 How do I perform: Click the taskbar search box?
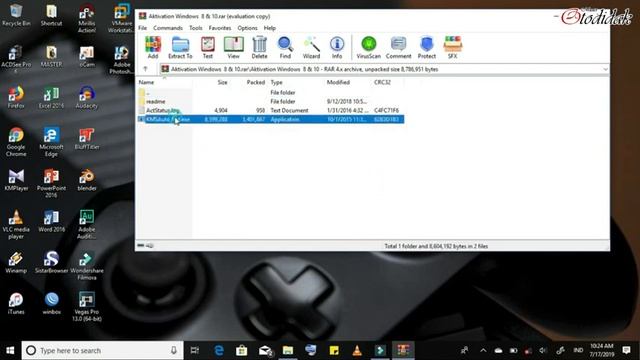point(102,350)
